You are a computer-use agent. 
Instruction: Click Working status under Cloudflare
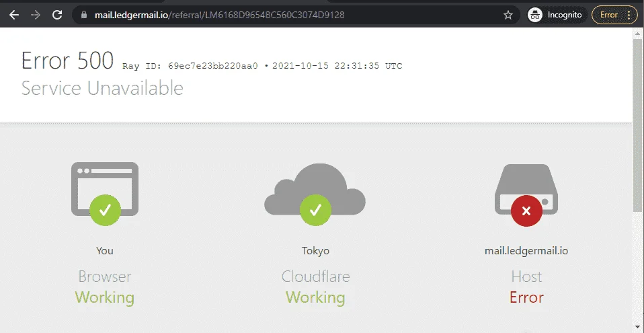[315, 297]
